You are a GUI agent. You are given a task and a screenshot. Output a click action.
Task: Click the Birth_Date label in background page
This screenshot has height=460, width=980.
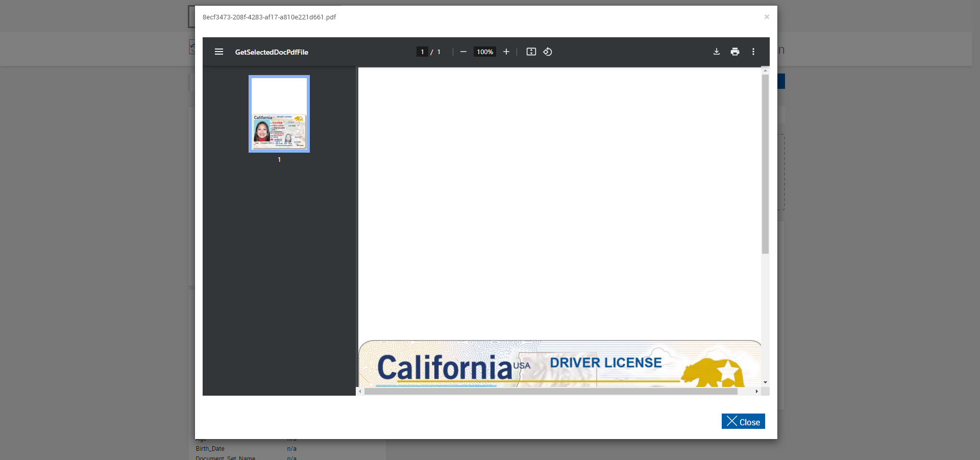210,449
